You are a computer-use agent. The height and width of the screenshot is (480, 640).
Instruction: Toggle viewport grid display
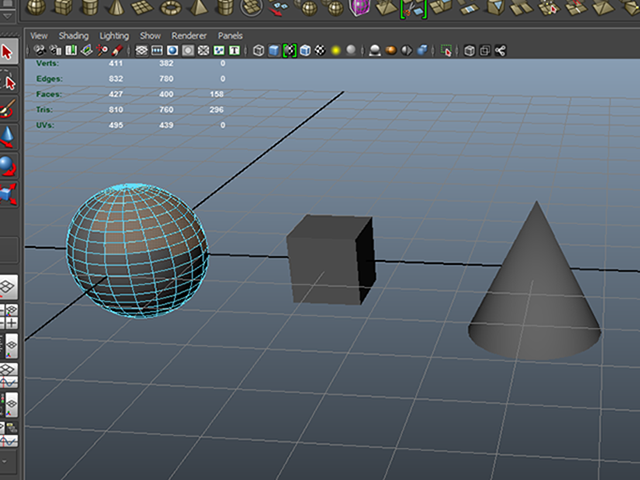point(141,51)
